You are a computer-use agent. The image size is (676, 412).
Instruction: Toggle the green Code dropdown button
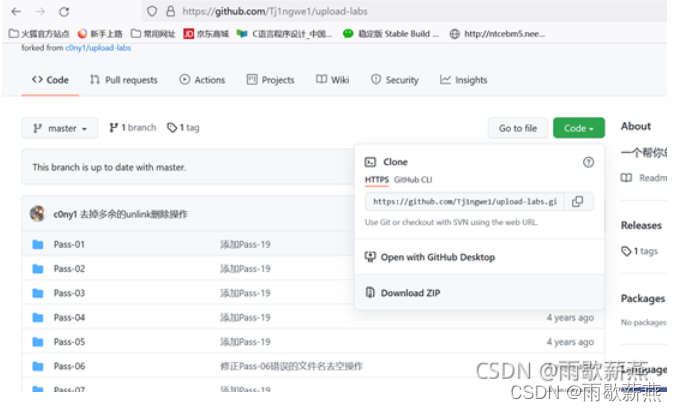(x=579, y=128)
